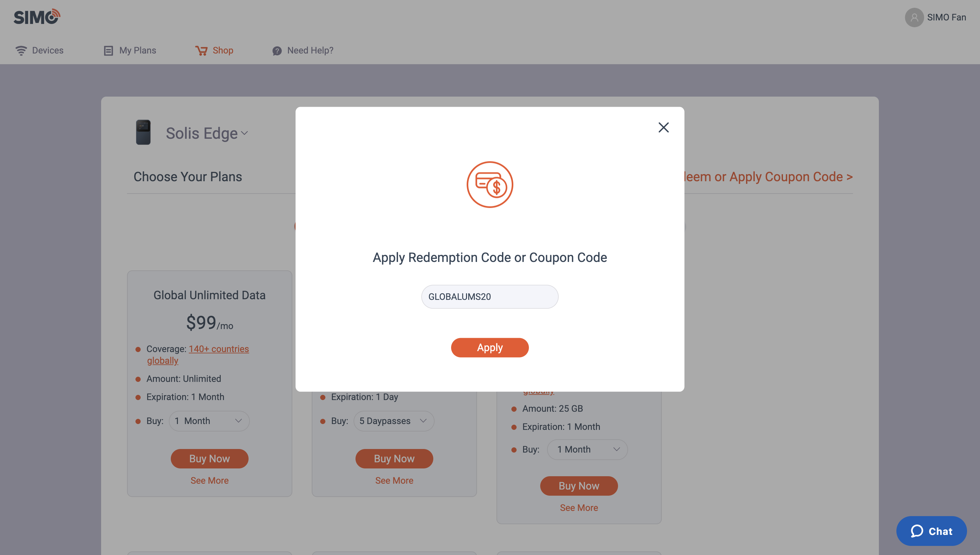Open the 5 Daypasses quantity dropdown
This screenshot has width=980, height=555.
[x=394, y=421]
